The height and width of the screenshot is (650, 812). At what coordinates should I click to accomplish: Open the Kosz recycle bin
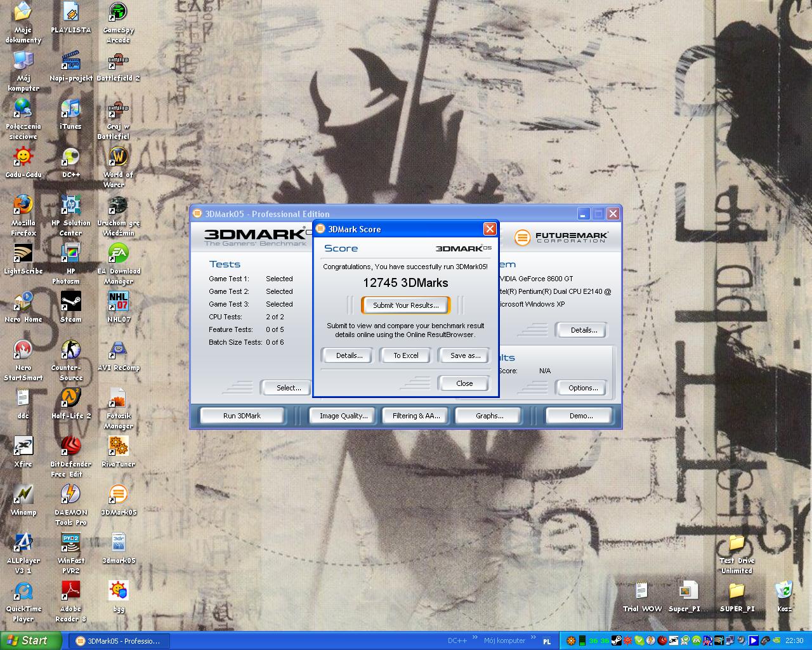[784, 597]
